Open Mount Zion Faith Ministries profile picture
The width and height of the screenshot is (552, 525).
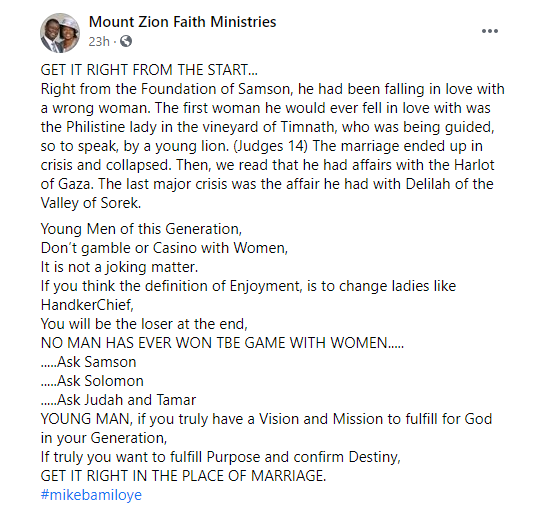point(60,33)
